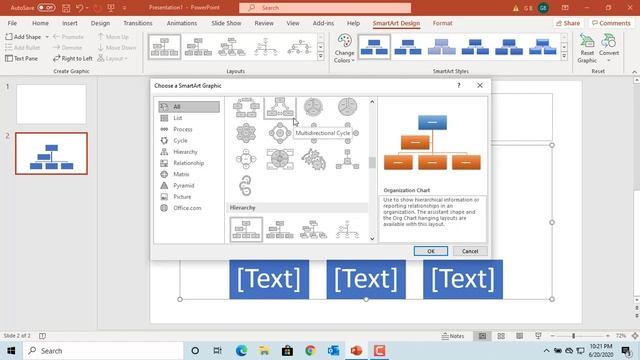Select slide 1 thumbnail

tap(51, 104)
